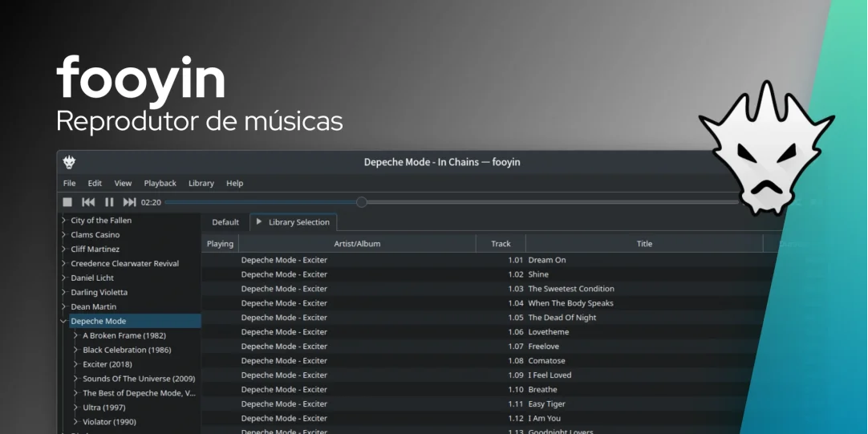Screen dimensions: 868x434
Task: Open the Edit menu
Action: pyautogui.click(x=95, y=183)
